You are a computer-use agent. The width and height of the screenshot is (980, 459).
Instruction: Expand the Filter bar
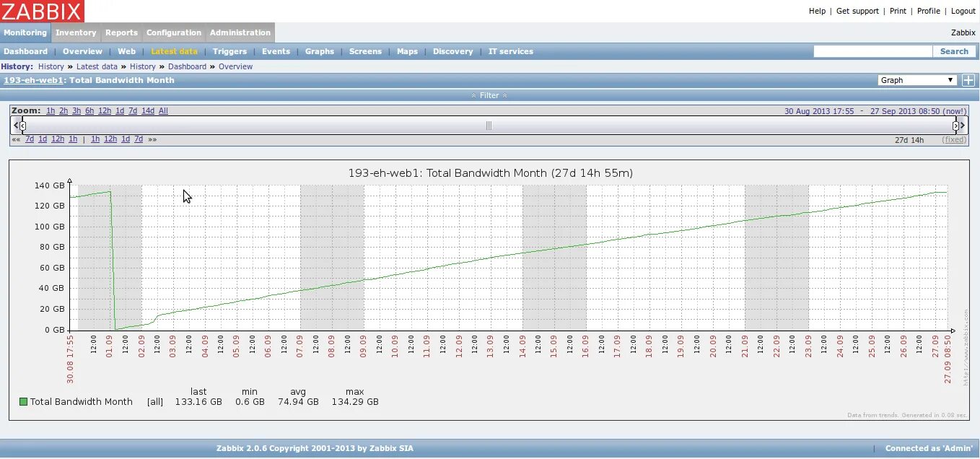point(489,95)
